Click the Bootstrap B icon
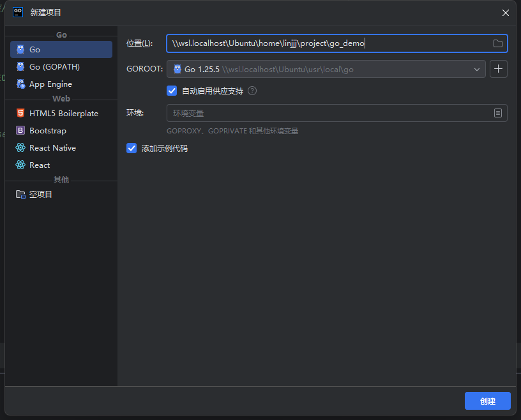Image resolution: width=521 pixels, height=420 pixels. 20,130
